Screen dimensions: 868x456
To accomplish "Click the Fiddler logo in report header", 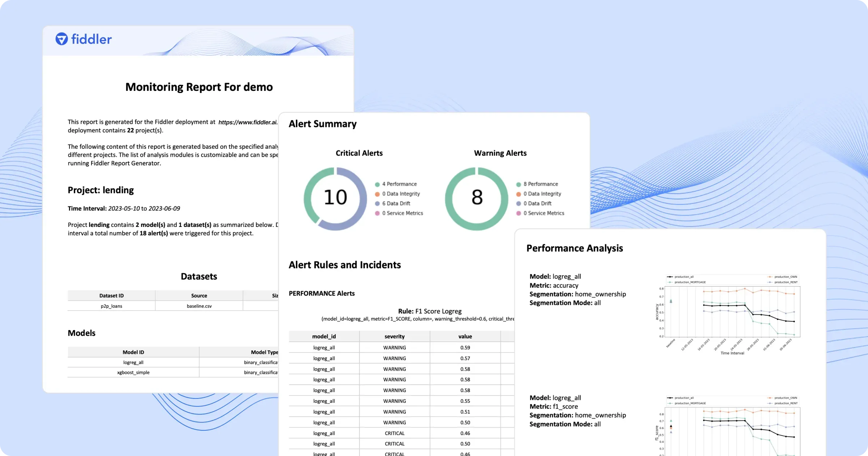I will (84, 39).
